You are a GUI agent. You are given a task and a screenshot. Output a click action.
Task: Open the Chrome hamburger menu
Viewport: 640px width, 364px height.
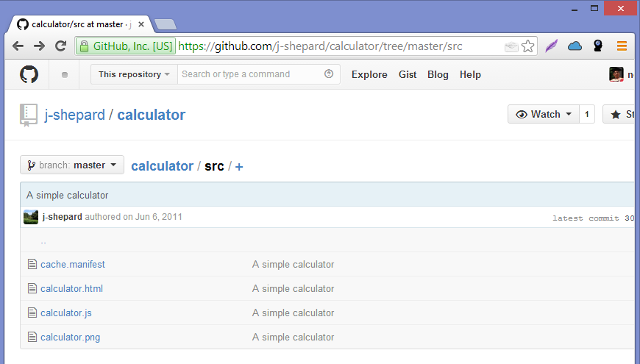click(x=622, y=46)
